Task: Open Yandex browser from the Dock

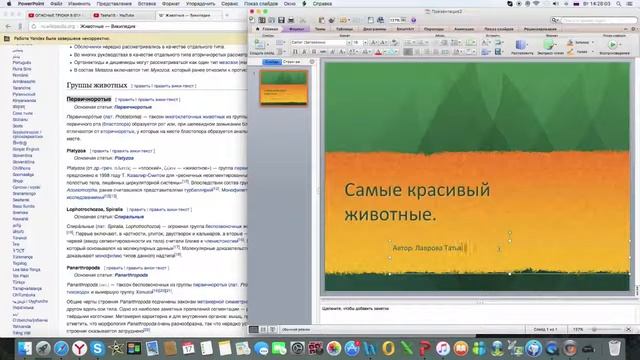Action: click(x=80, y=348)
